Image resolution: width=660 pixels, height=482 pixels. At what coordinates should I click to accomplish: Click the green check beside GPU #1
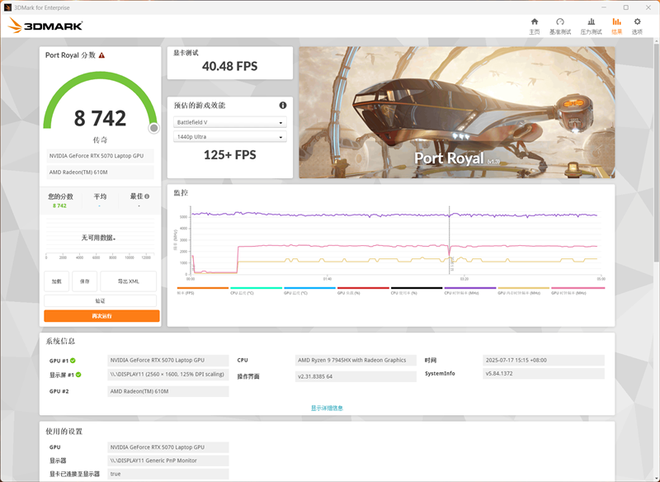click(74, 359)
